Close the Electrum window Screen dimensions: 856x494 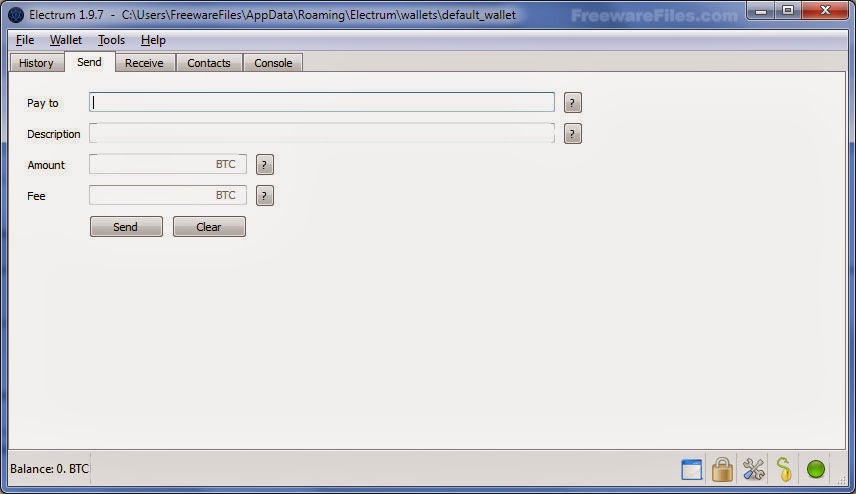[x=825, y=10]
